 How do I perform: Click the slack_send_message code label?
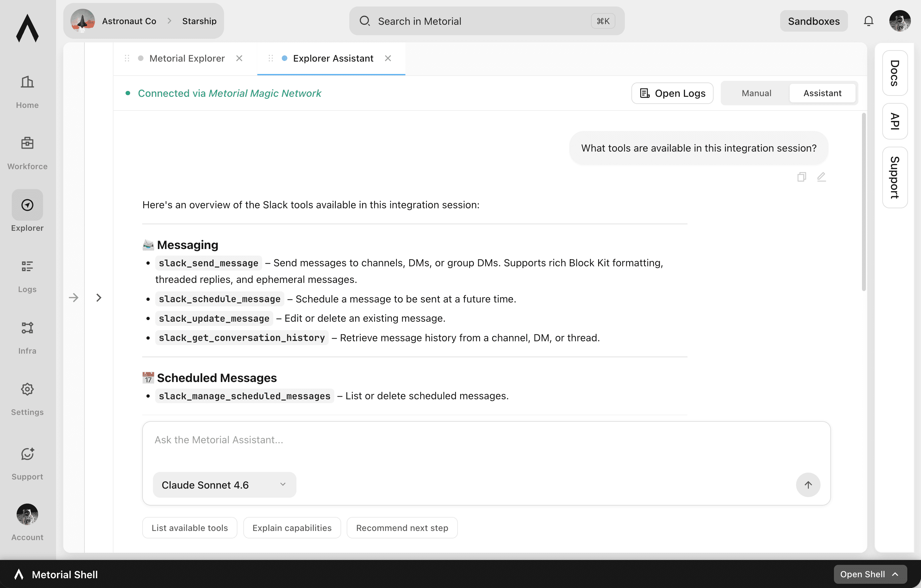click(208, 263)
